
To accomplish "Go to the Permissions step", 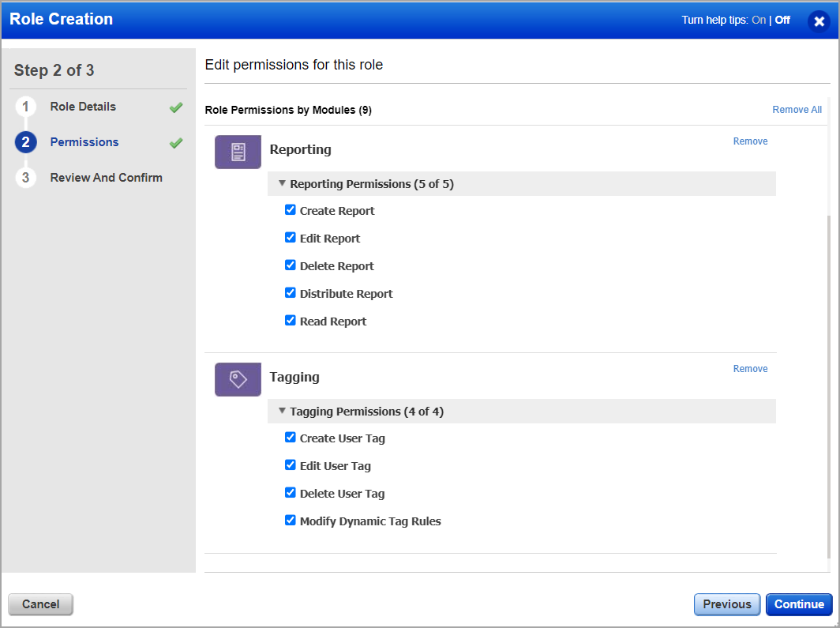I will [84, 142].
